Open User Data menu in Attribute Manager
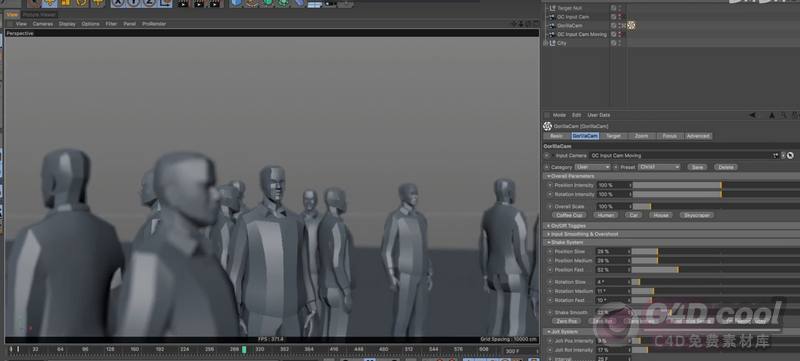This screenshot has height=361, width=800. (598, 115)
